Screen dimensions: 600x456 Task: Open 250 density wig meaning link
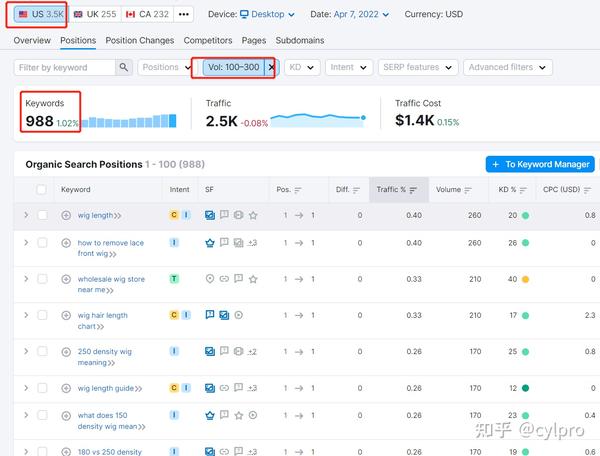(x=104, y=357)
